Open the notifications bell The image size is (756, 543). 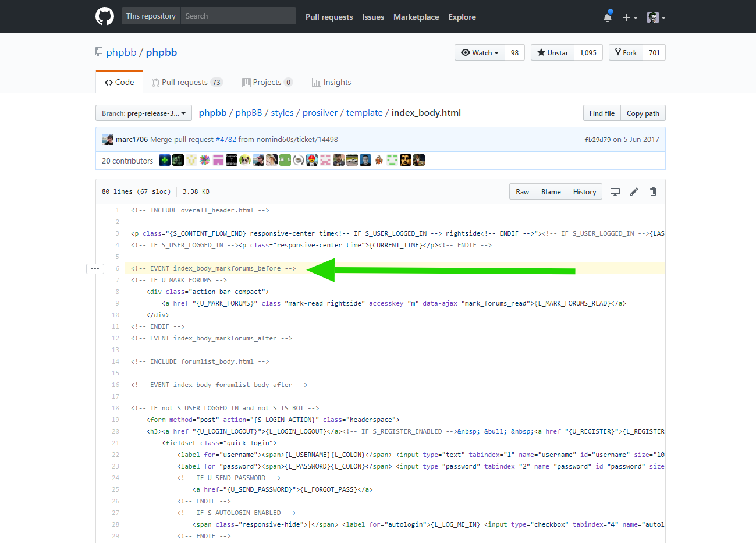(608, 17)
